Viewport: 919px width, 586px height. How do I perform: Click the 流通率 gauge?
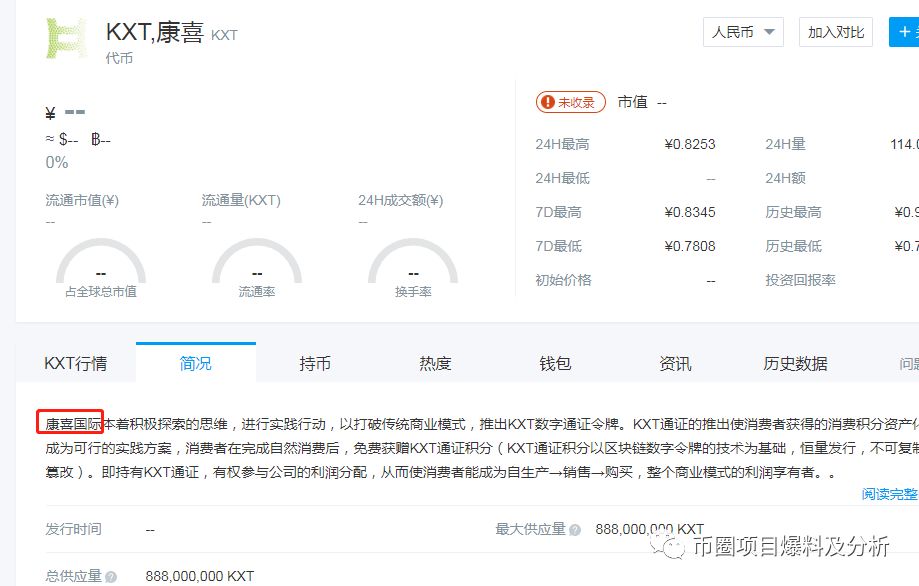coord(257,268)
